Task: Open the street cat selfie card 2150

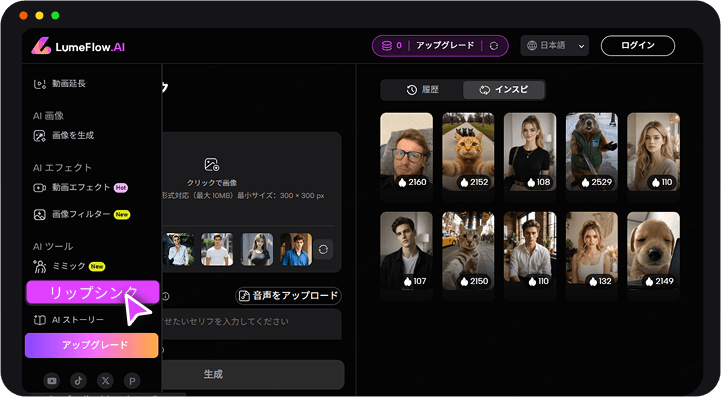Action: click(468, 251)
